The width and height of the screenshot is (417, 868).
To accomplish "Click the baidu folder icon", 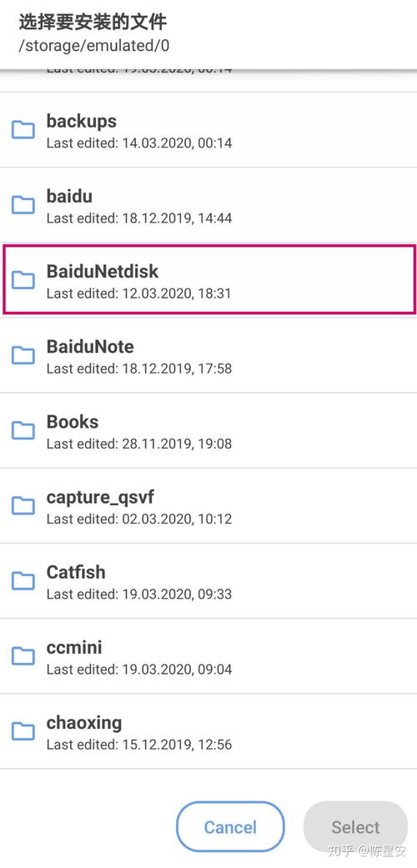I will tap(23, 205).
